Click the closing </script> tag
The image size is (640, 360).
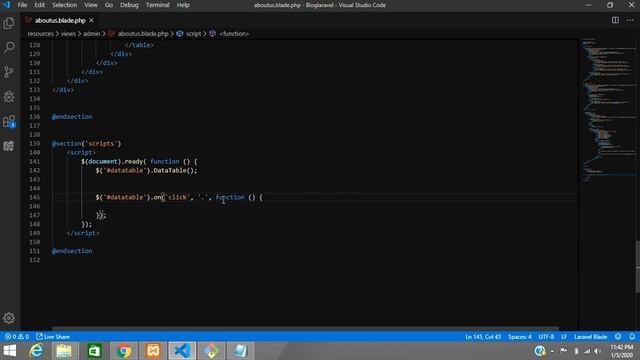click(83, 233)
